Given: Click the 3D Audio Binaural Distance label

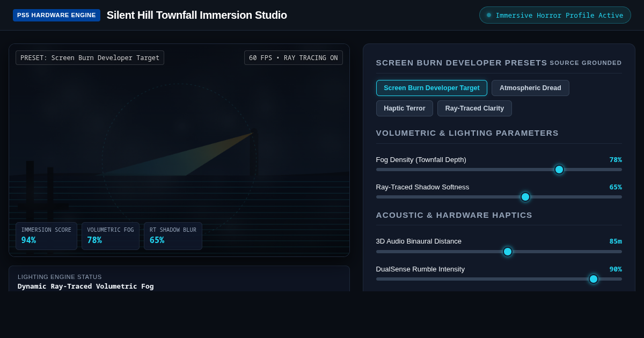Looking at the screenshot, I should [419, 241].
